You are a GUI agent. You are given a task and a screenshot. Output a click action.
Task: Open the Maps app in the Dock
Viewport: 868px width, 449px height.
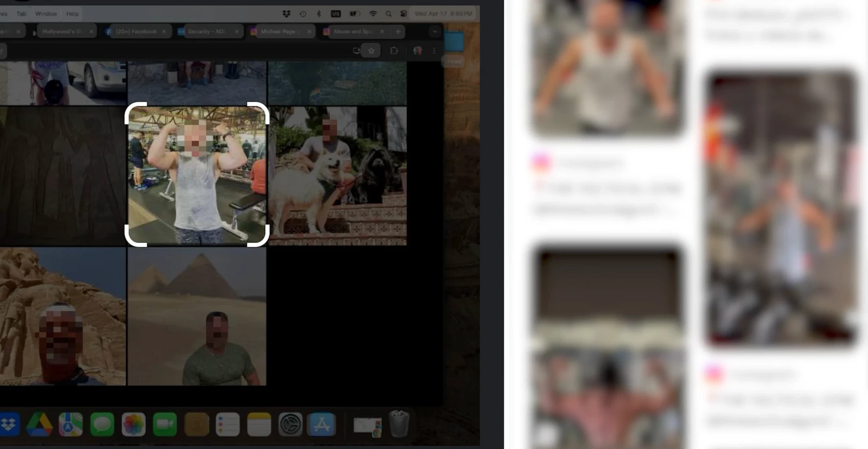click(x=71, y=425)
